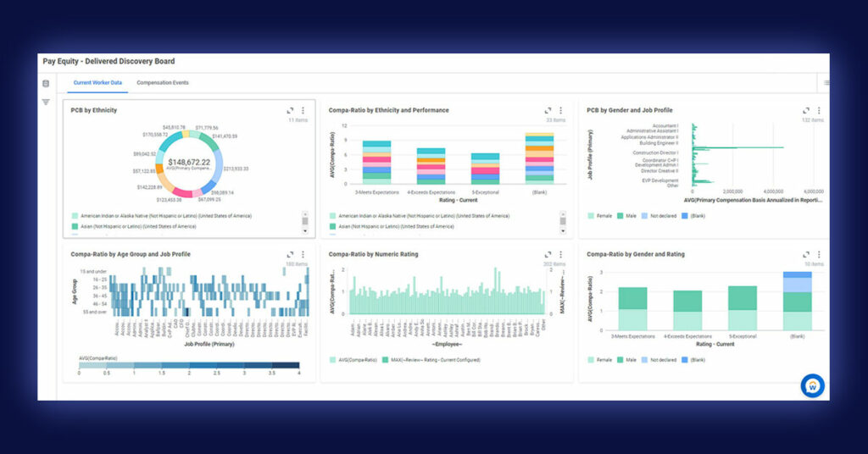
Task: Toggle Not declared legend in Gender and Rating chart
Action: coord(659,360)
